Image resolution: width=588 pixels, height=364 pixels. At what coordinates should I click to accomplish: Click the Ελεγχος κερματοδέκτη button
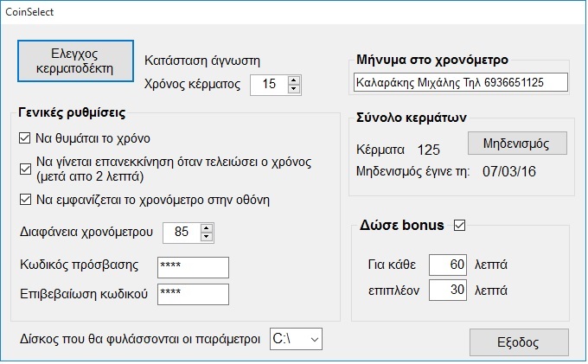click(76, 59)
